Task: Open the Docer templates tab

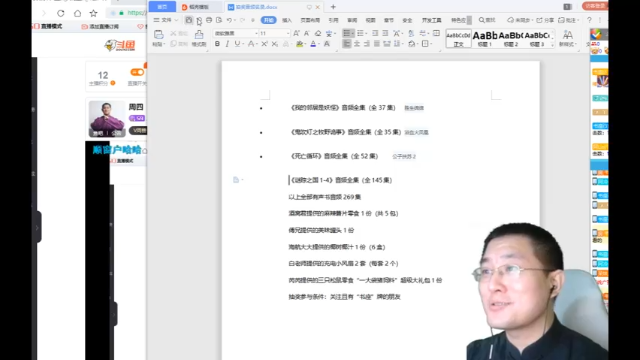Action: 199,7
